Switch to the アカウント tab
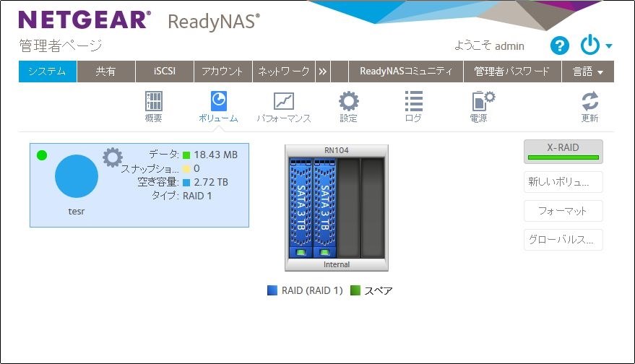Screen dimensions: 635x364 [x=223, y=71]
